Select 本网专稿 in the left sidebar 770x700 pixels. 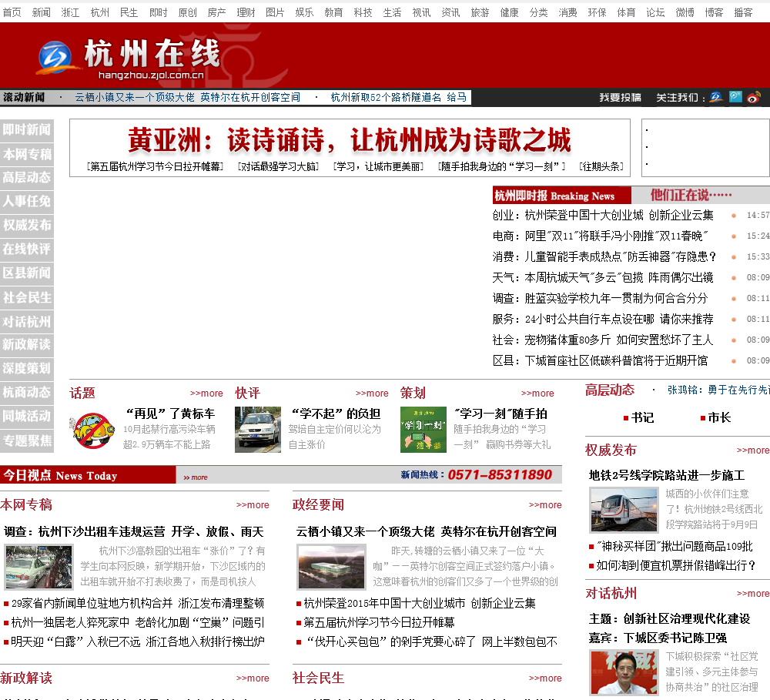click(x=26, y=154)
